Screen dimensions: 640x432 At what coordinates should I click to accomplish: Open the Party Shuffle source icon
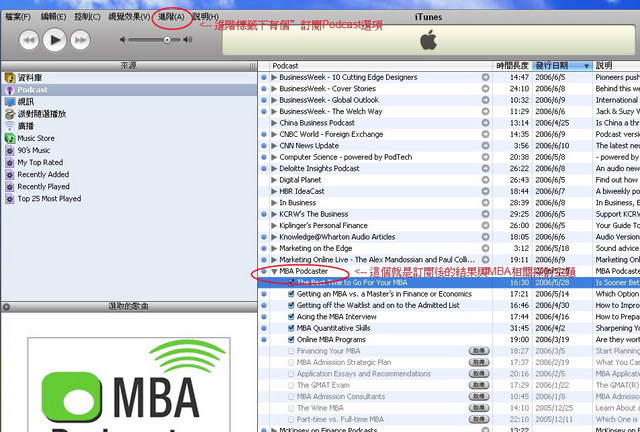click(10, 114)
